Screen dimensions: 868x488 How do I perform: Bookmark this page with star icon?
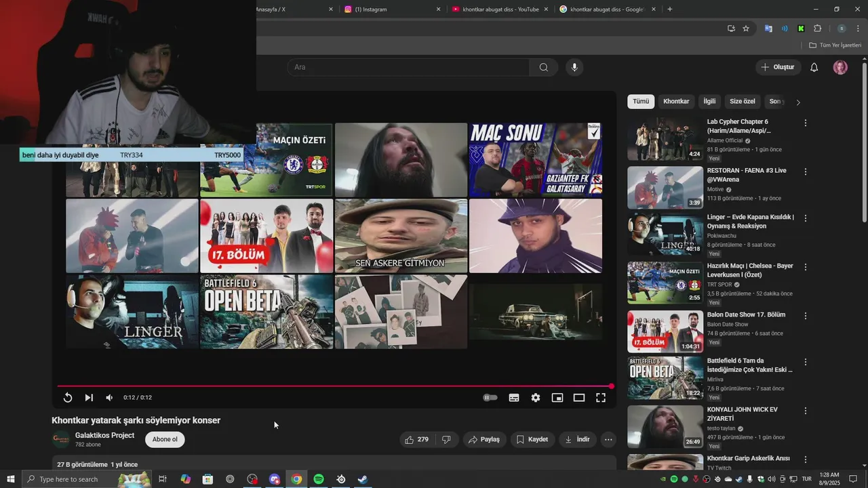click(x=746, y=28)
